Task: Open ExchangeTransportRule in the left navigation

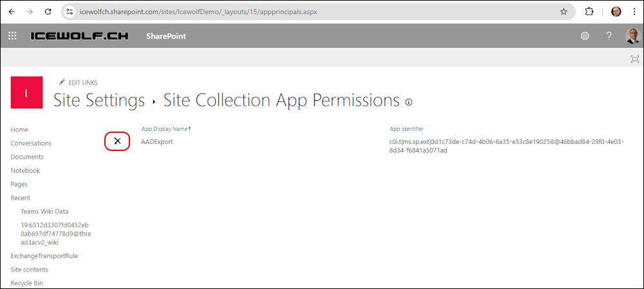Action: click(44, 255)
